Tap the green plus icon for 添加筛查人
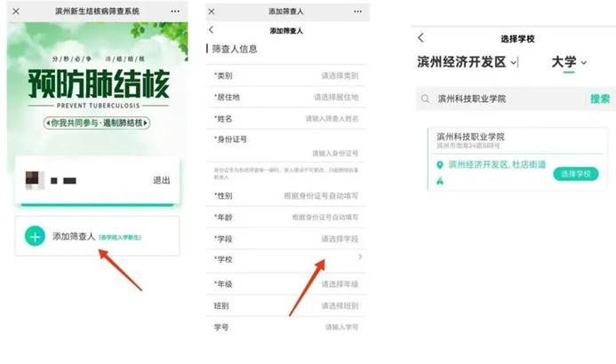This screenshot has height=364, width=616. click(x=35, y=236)
